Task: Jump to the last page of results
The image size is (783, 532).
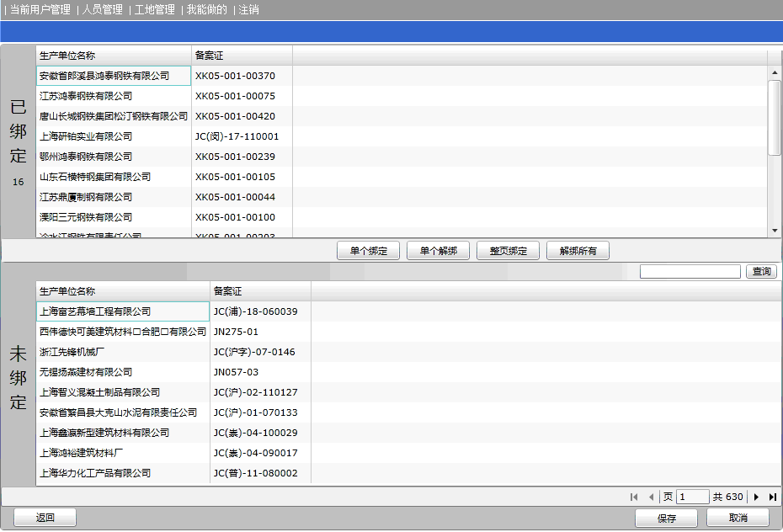Action: (x=772, y=497)
